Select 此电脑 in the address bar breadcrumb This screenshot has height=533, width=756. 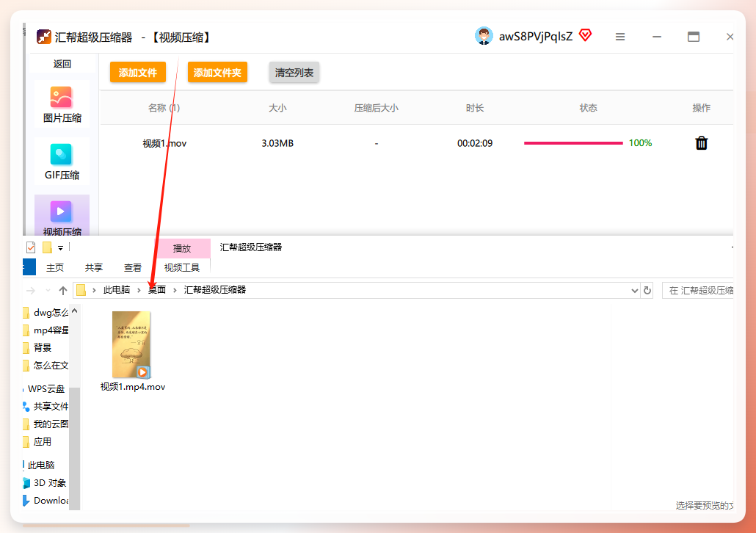coord(117,290)
